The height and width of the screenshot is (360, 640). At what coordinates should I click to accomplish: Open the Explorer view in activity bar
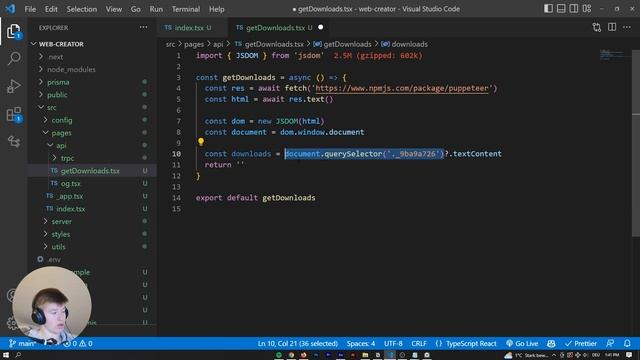coord(13,31)
